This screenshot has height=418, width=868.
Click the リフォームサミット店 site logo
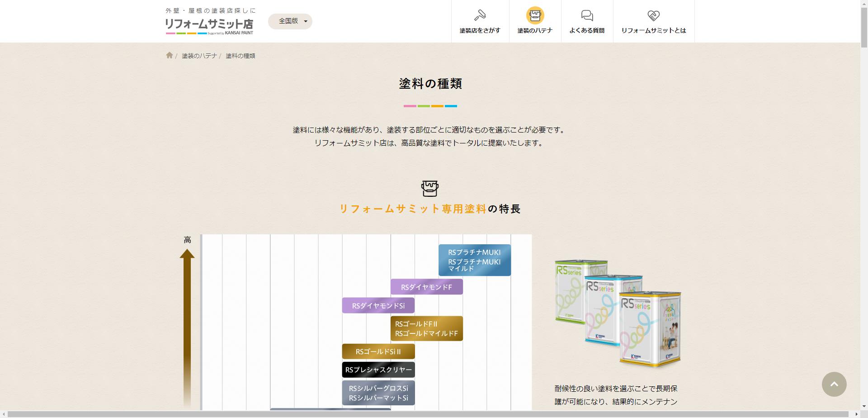pos(209,21)
